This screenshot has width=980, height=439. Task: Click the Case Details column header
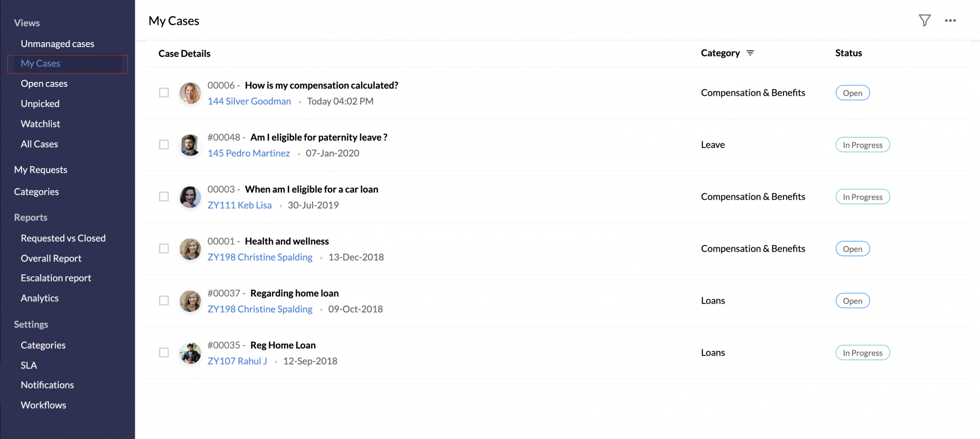tap(184, 53)
